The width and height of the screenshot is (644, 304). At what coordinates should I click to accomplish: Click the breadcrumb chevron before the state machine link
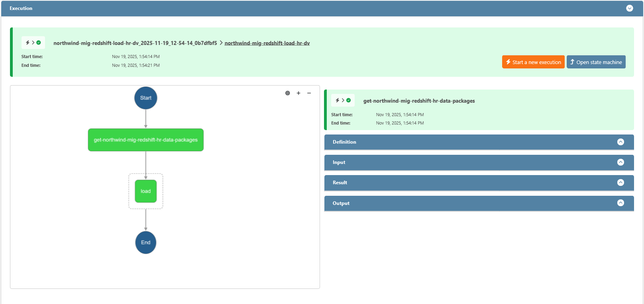coord(221,43)
